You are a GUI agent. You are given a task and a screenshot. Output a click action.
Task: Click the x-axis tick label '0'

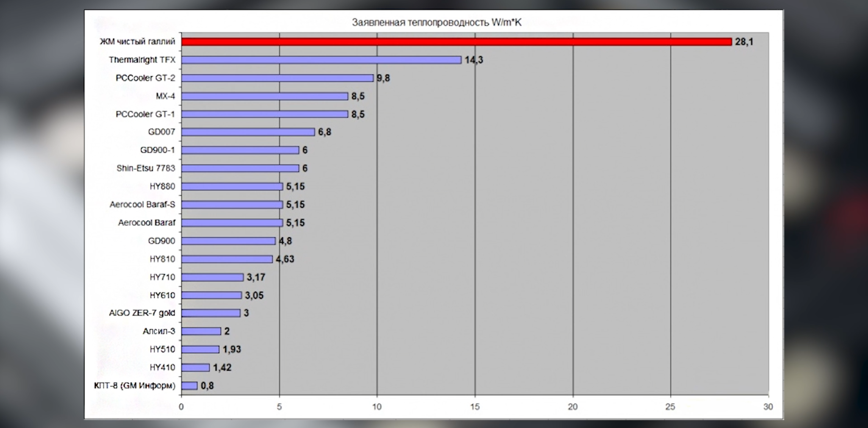coord(181,407)
